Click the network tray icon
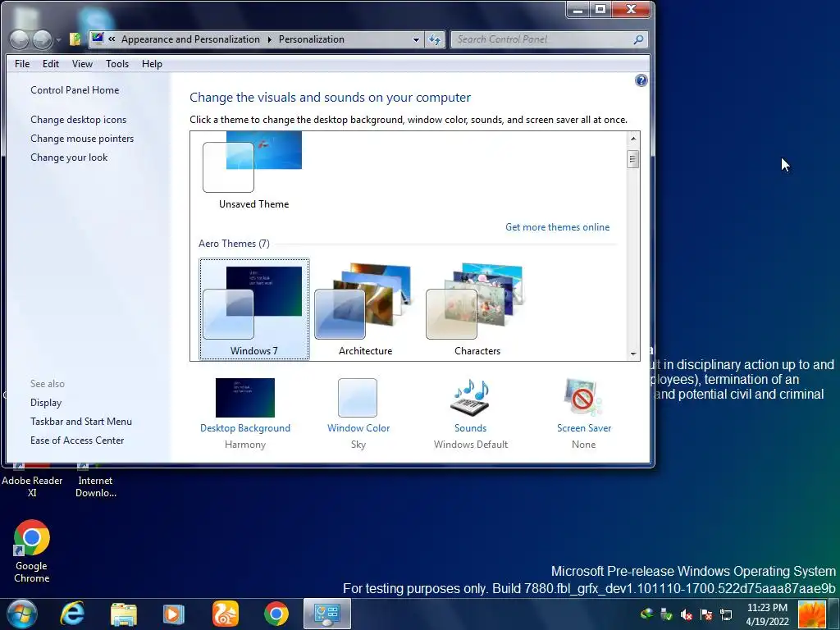This screenshot has width=840, height=630. pyautogui.click(x=726, y=614)
